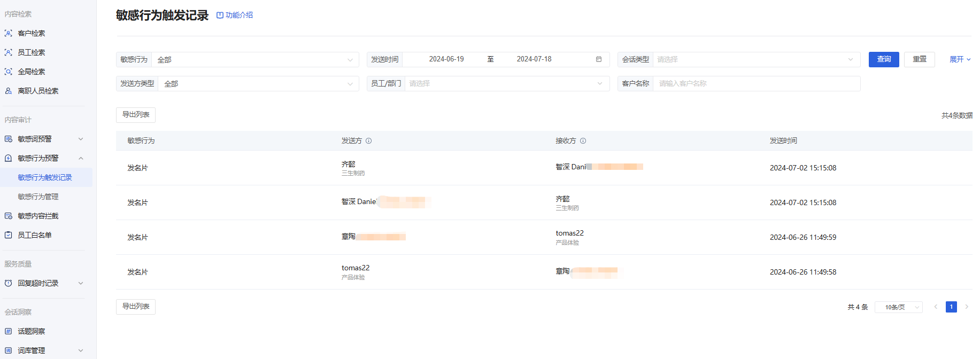The width and height of the screenshot is (980, 359).
Task: Click the end date 2024-07-18 field
Action: click(534, 59)
